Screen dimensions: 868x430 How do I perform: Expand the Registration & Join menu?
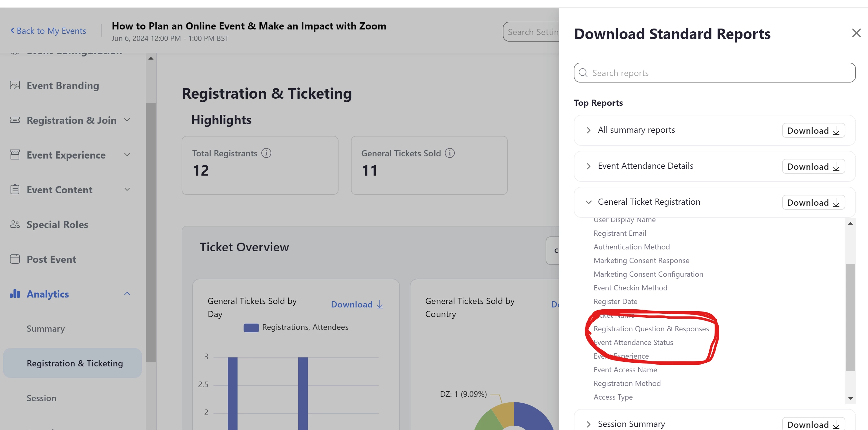pyautogui.click(x=127, y=120)
